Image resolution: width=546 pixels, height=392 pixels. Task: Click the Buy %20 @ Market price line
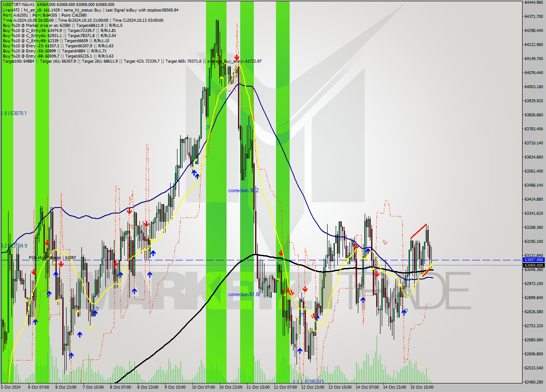tap(62, 25)
